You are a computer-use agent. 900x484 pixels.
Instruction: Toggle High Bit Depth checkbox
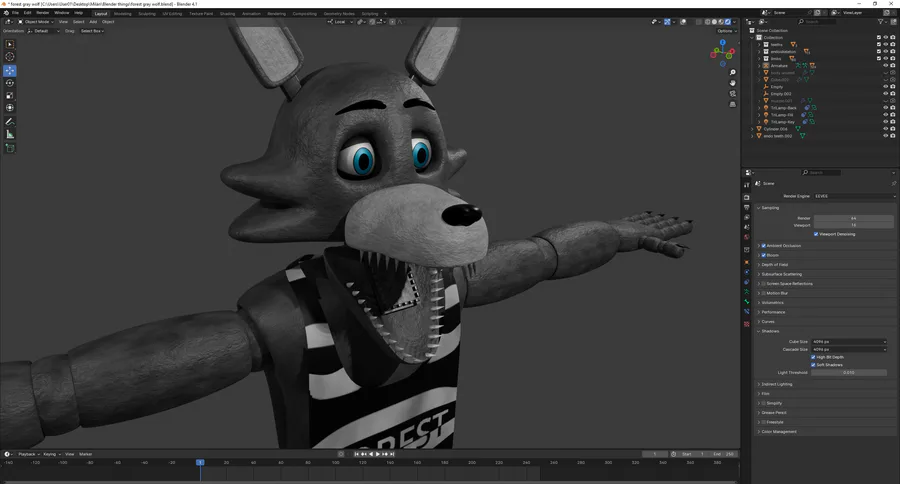tap(813, 357)
